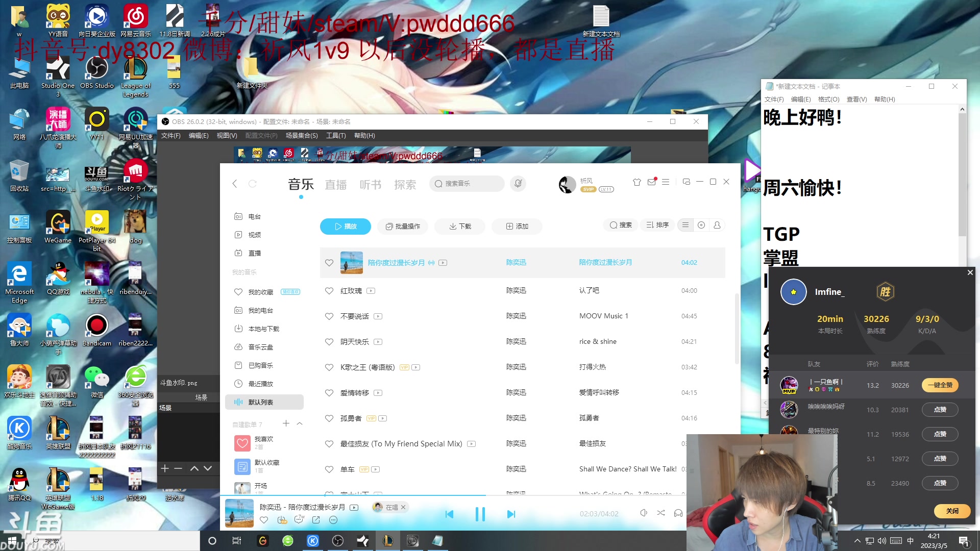Open tray volume speaker icon
Viewport: 980px width, 551px height.
coord(882,541)
